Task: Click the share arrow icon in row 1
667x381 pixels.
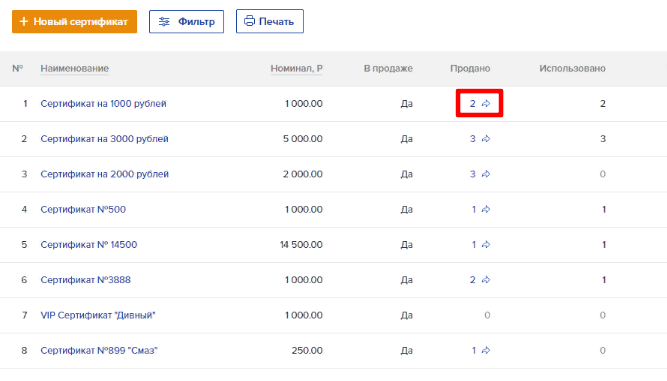Action: point(486,103)
